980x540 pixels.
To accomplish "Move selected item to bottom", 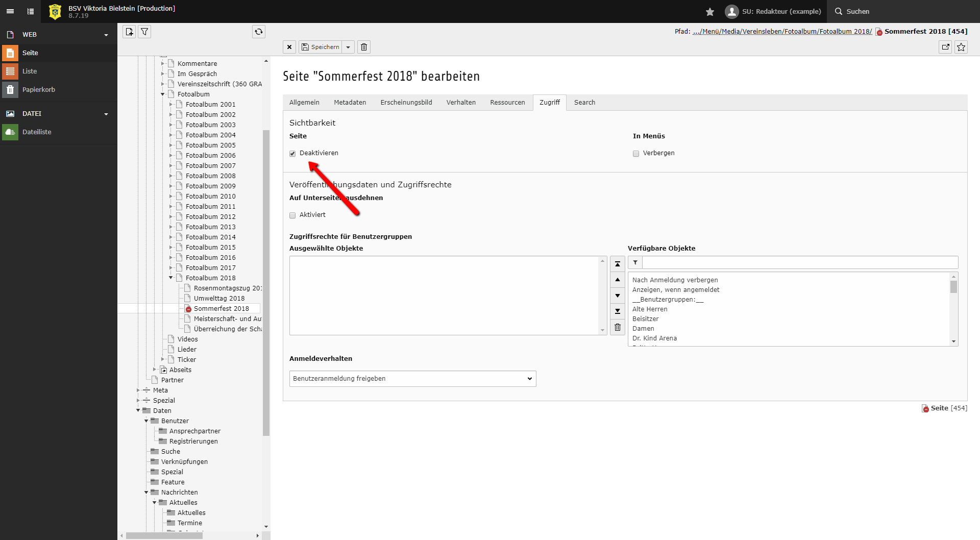I will click(618, 311).
